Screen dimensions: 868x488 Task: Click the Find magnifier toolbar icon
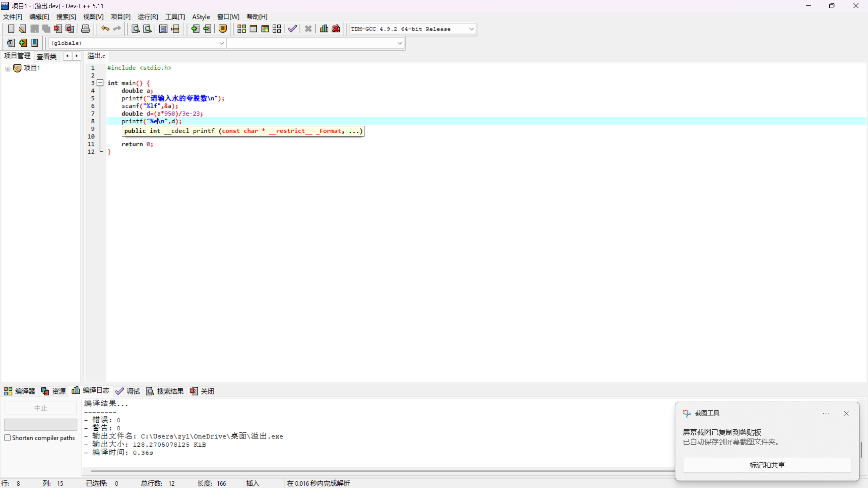tap(136, 29)
